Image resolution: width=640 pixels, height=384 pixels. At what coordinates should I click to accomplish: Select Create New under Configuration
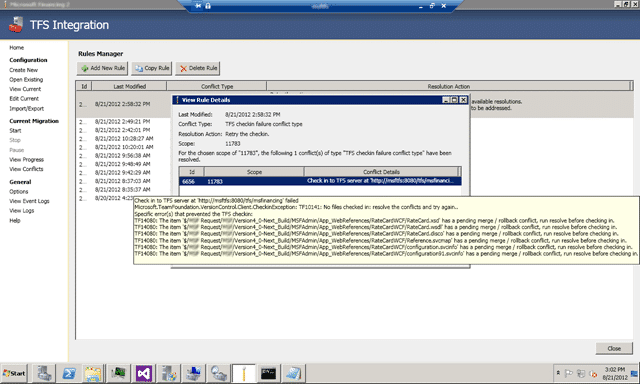point(24,70)
